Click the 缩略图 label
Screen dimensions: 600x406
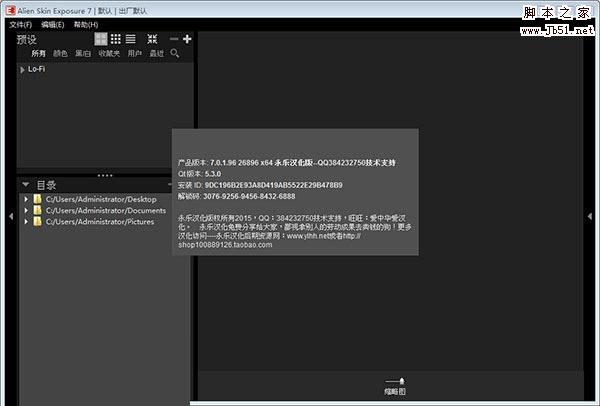[x=395, y=392]
